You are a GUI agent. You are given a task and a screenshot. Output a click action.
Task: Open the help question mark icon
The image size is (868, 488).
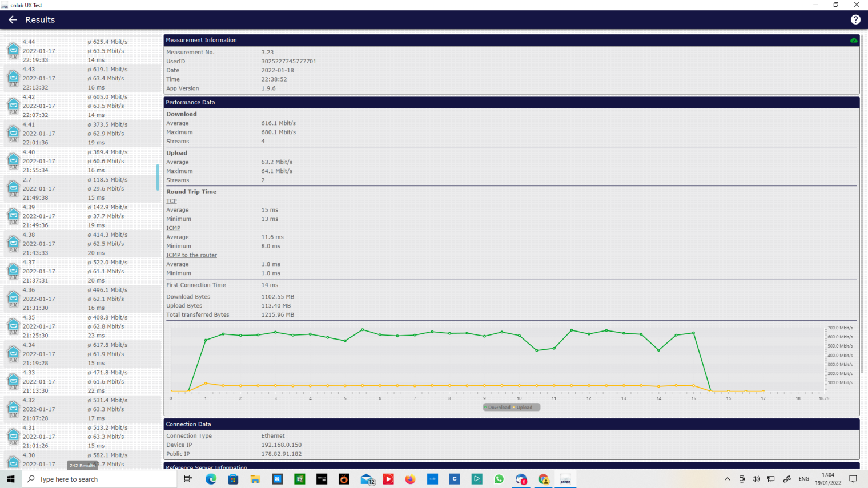click(855, 19)
